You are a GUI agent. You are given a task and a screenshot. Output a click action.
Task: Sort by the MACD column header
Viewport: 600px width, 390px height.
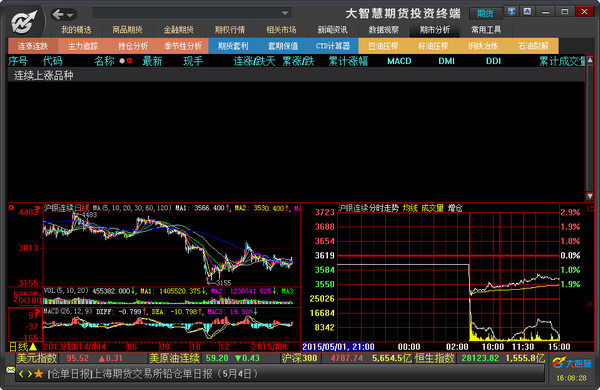[x=399, y=61]
